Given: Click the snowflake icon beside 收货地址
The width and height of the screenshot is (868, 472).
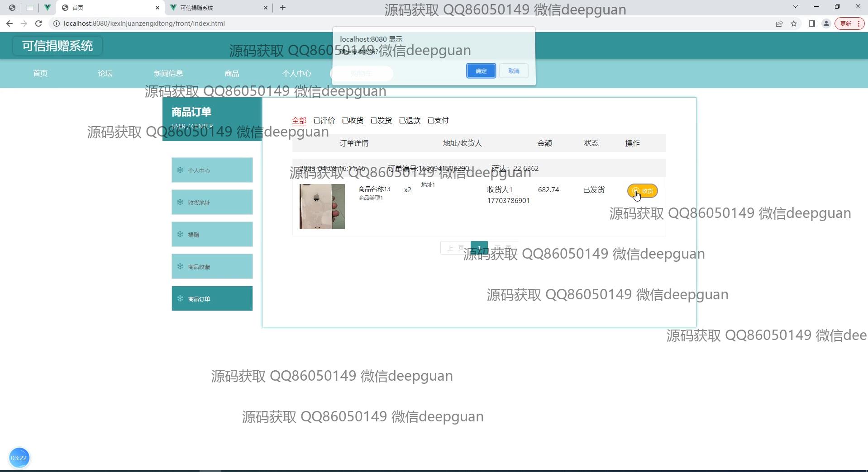Looking at the screenshot, I should coord(180,202).
